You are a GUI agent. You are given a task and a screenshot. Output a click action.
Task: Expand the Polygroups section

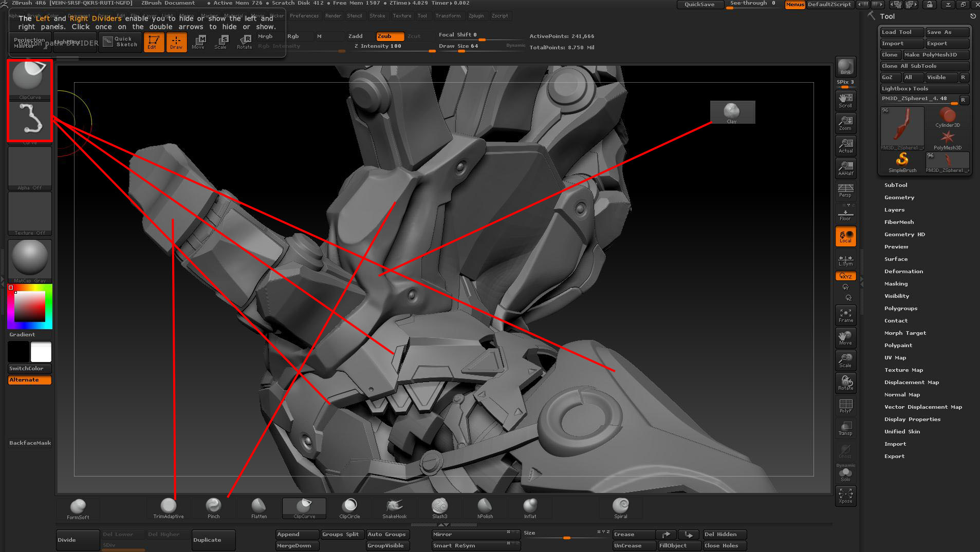pos(901,308)
